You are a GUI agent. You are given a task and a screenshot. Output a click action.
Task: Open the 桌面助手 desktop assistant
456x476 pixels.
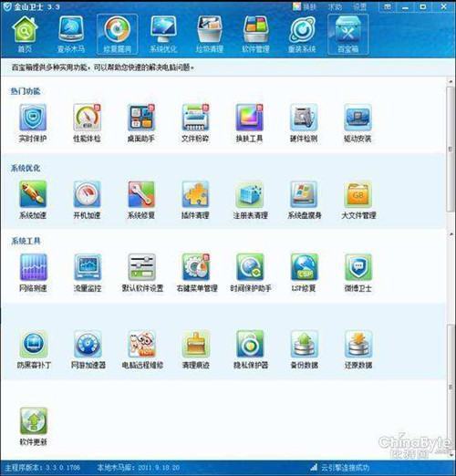(141, 123)
